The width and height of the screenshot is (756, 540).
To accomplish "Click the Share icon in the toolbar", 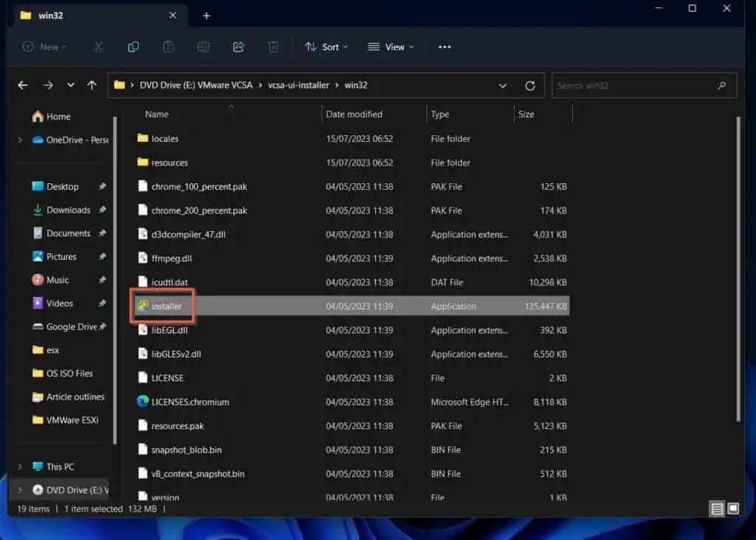I will click(238, 47).
